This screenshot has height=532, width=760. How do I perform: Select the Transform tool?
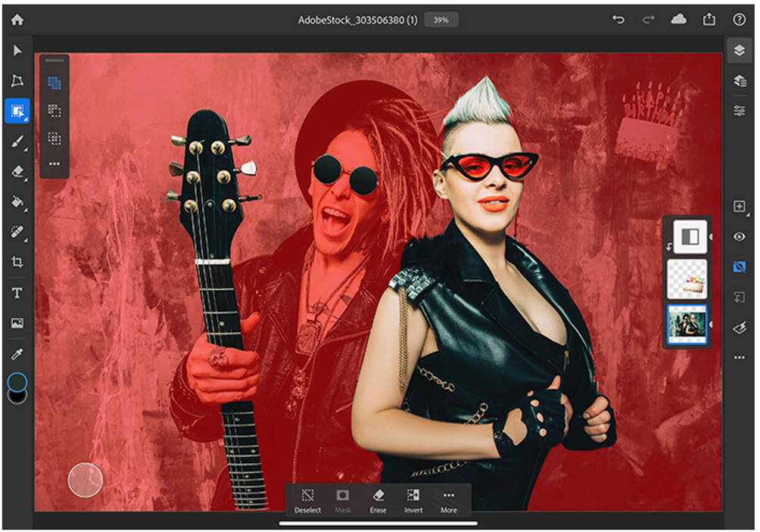click(17, 81)
